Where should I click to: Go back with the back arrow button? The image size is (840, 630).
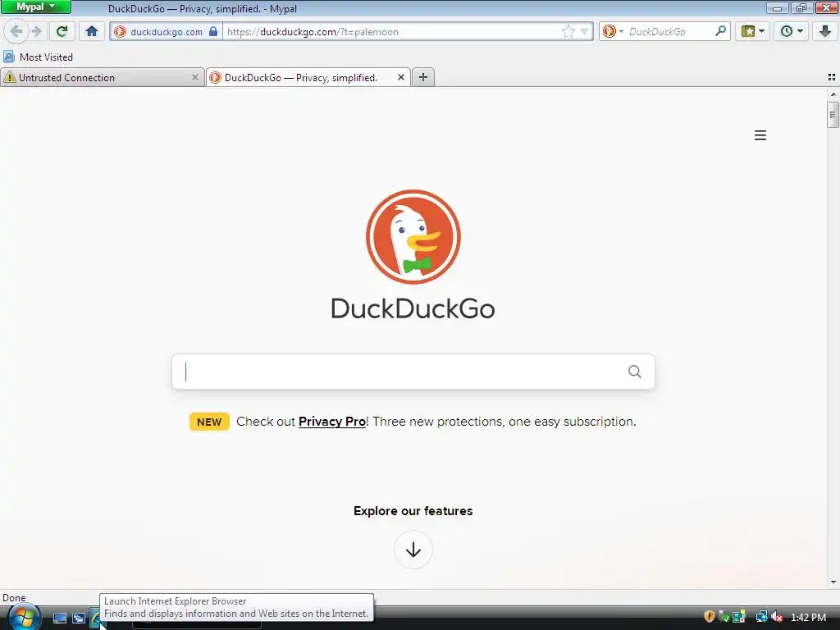pyautogui.click(x=16, y=32)
